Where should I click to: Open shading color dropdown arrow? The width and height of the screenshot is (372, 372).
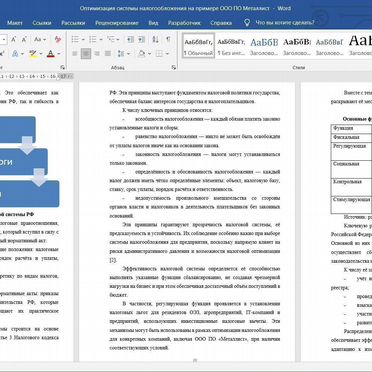point(149,54)
